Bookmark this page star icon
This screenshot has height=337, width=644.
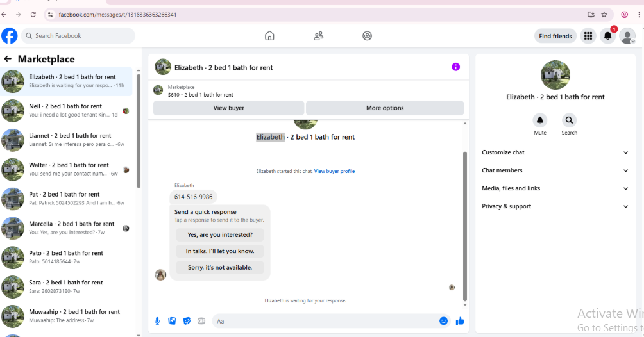point(604,15)
